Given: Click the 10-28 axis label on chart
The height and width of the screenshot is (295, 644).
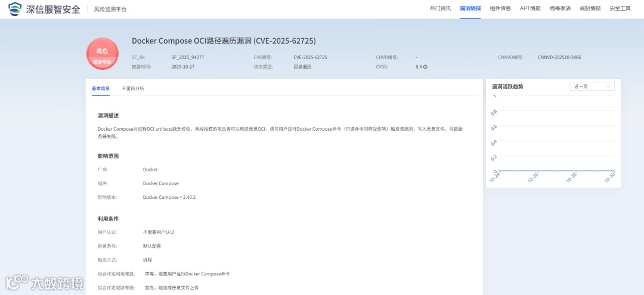Looking at the screenshot, I should [572, 178].
